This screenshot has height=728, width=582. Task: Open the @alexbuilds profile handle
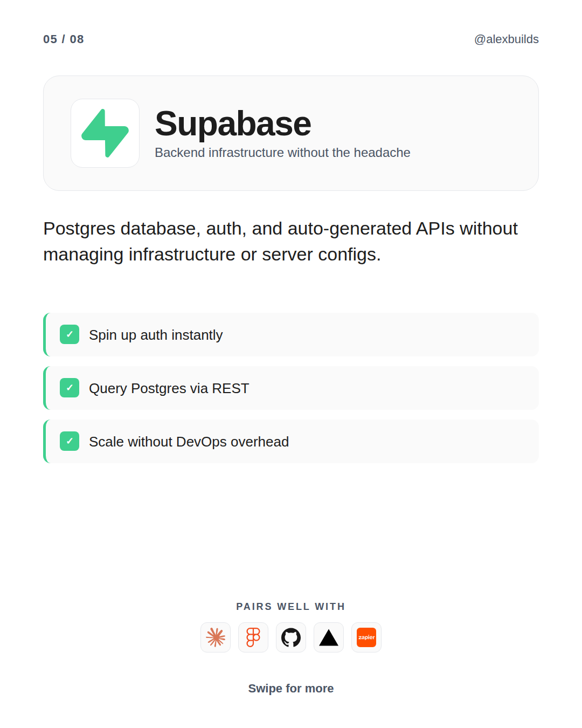point(506,39)
